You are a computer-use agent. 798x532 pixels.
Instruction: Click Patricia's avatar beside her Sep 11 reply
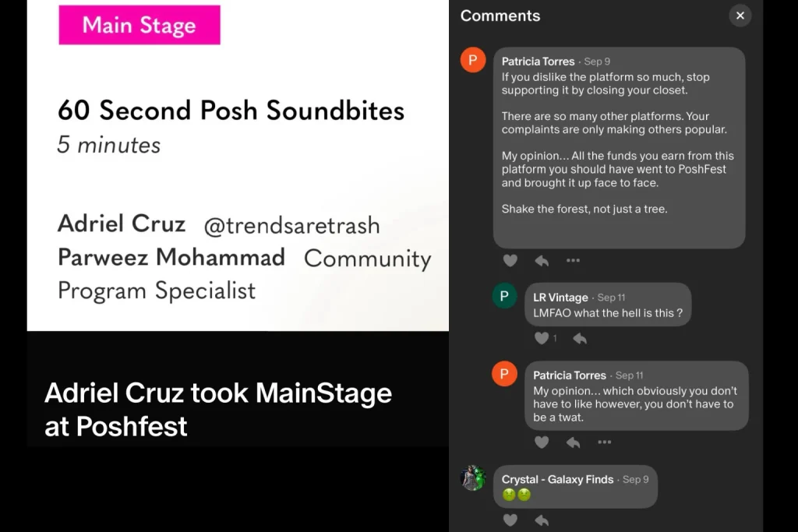[504, 374]
